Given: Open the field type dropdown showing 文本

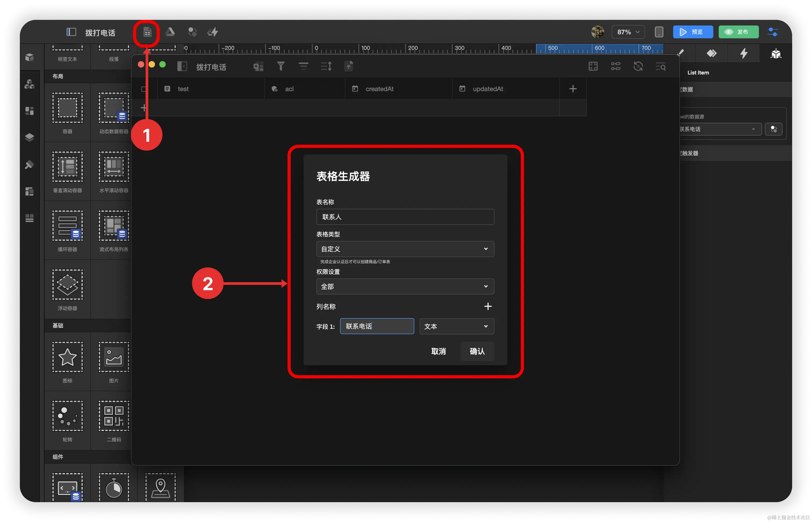Looking at the screenshot, I should click(x=456, y=326).
